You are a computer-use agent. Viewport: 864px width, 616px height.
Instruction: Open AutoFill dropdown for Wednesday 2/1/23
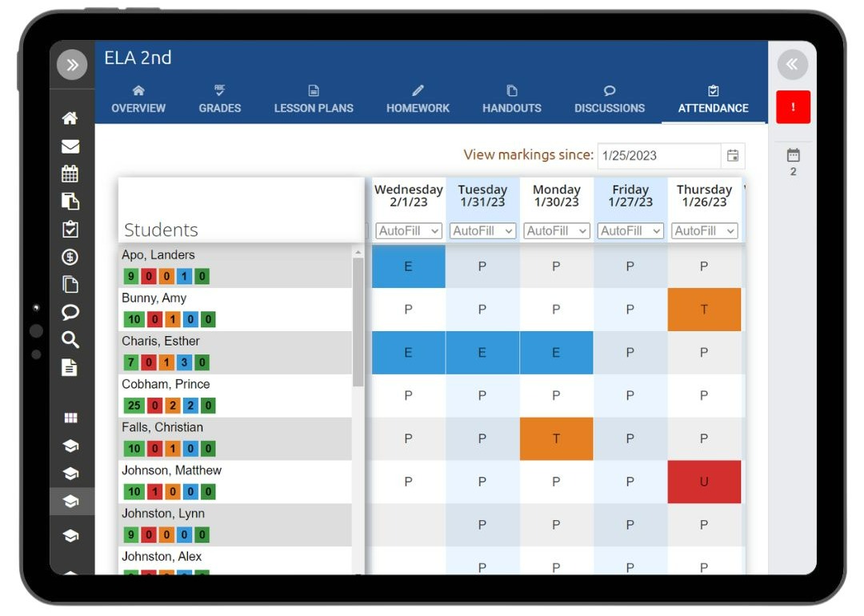[x=408, y=231]
